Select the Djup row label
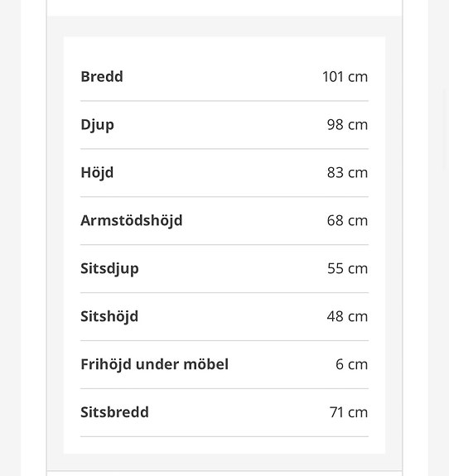This screenshot has width=449, height=476. tap(97, 125)
